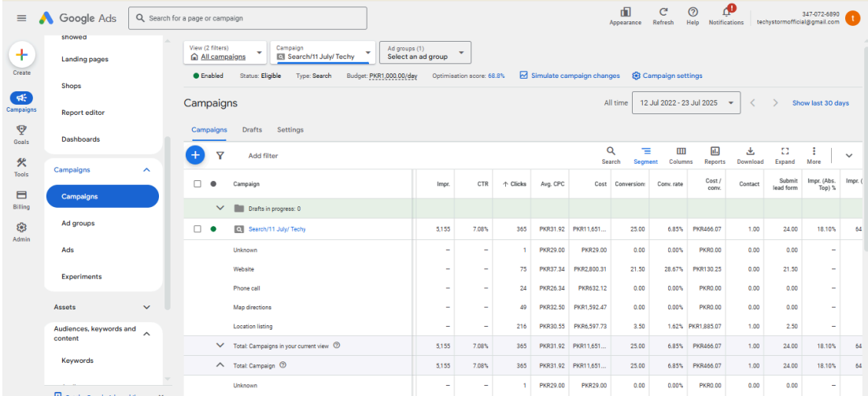The width and height of the screenshot is (868, 396).
Task: Click green status dot of Search/11 July/ Techy
Action: (213, 229)
